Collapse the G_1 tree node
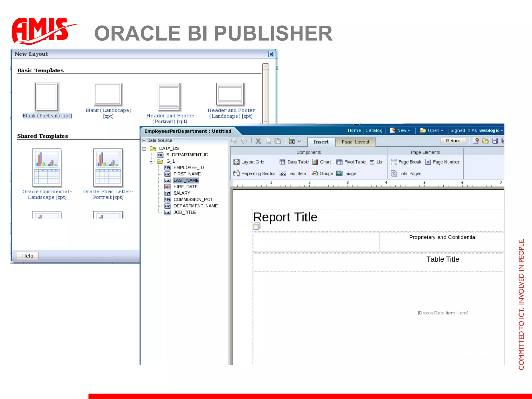 [151, 162]
